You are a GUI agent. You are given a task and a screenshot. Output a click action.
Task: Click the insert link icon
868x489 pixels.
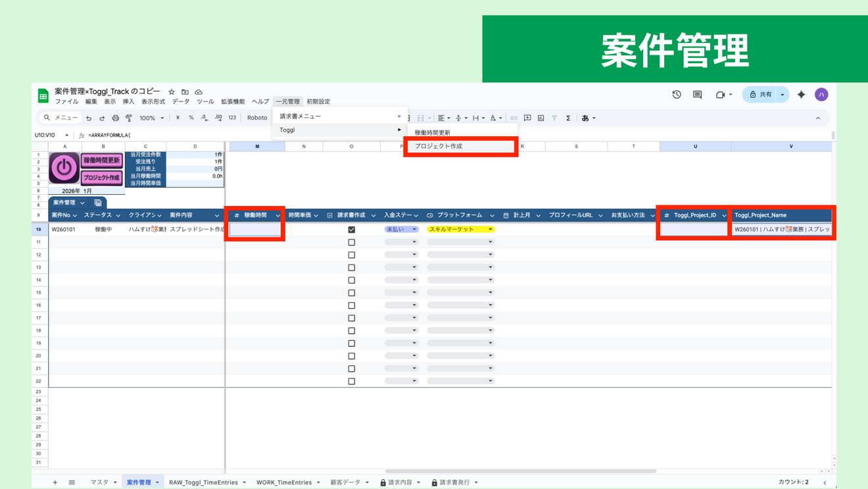pos(514,118)
